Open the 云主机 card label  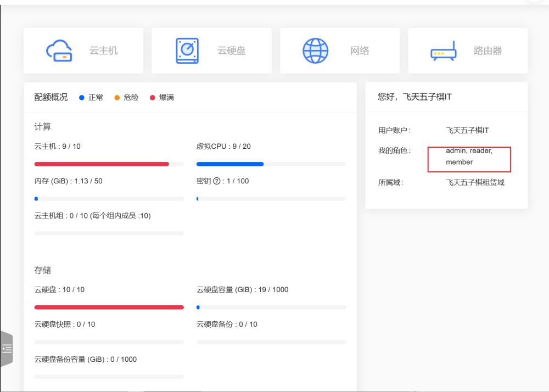coord(103,51)
